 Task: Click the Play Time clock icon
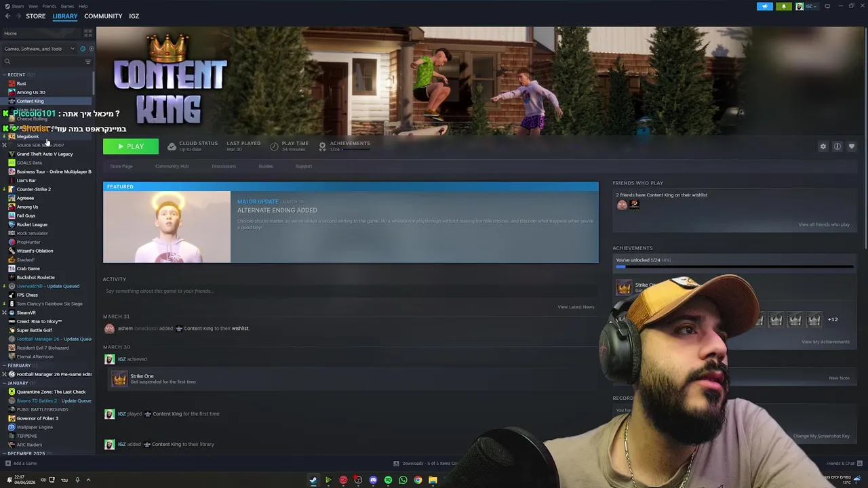tap(274, 146)
